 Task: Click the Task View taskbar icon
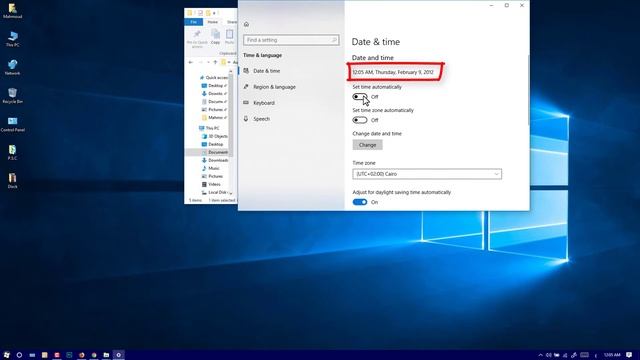click(x=32, y=355)
